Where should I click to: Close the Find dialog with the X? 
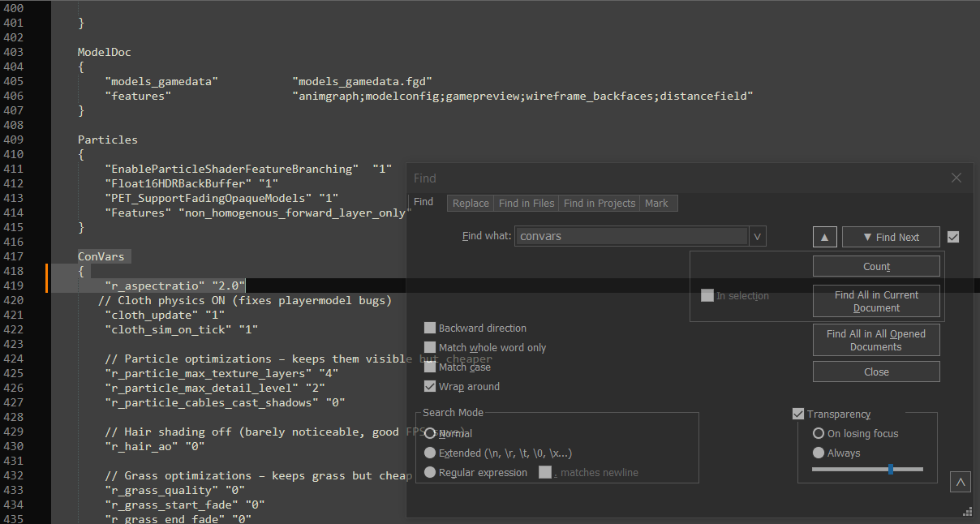pyautogui.click(x=956, y=178)
